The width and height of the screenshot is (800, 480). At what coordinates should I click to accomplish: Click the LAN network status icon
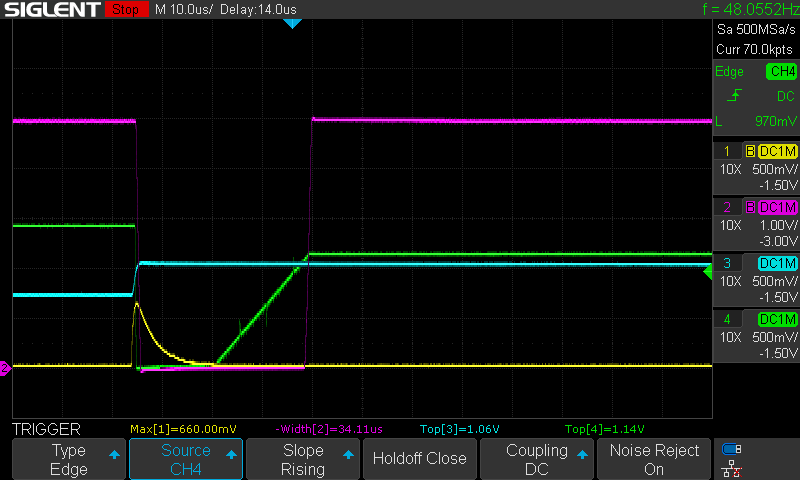click(x=732, y=467)
